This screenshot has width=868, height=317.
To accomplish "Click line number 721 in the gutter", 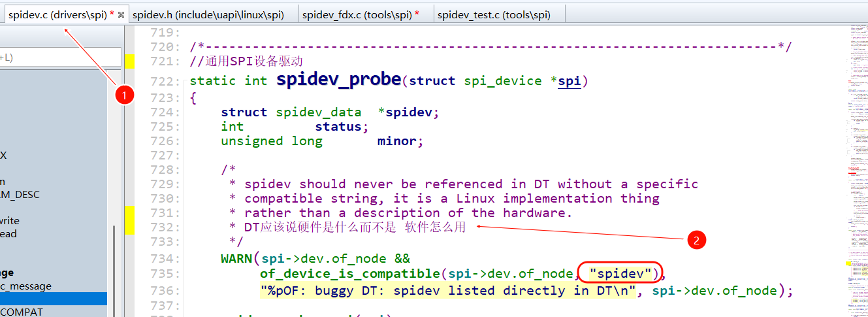I will point(165,61).
